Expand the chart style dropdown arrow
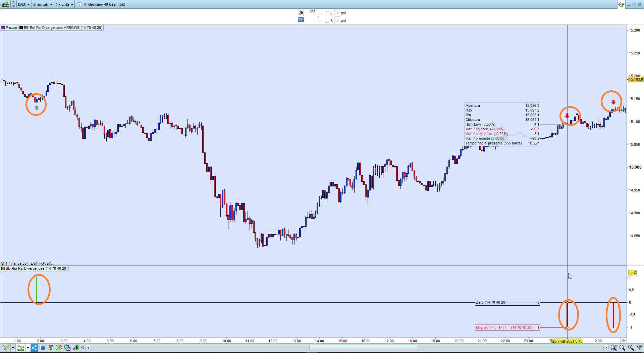Viewport: 644px width, 353px height. (28, 348)
